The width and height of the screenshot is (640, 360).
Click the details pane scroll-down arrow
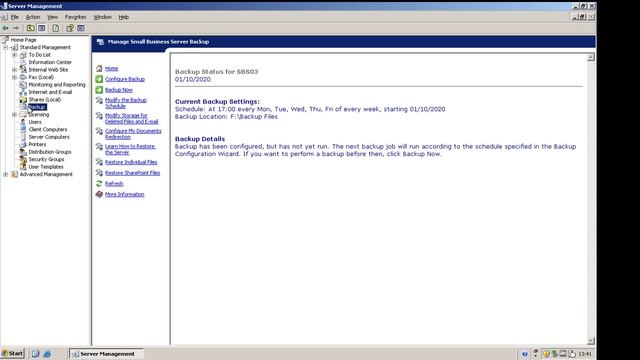(591, 341)
